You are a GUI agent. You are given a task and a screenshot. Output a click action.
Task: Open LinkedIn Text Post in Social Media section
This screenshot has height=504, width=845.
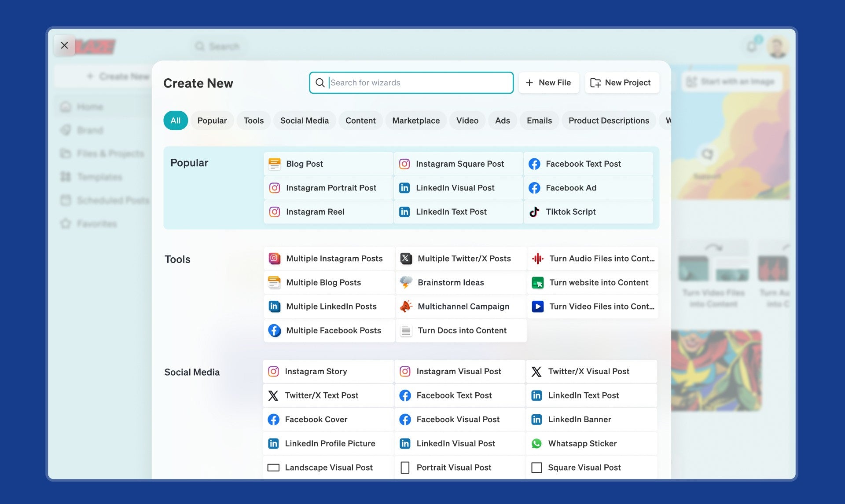[591, 395]
